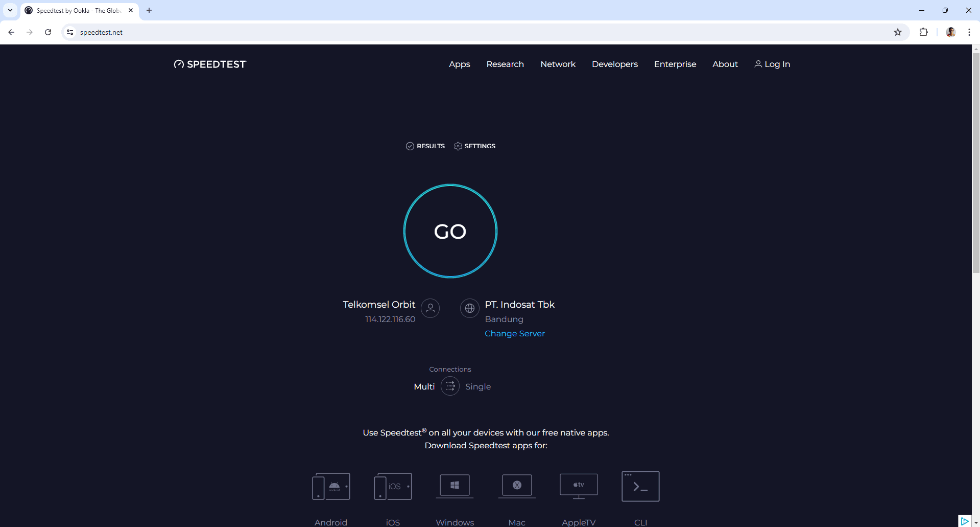Image resolution: width=980 pixels, height=527 pixels.
Task: Open the Windows app download icon
Action: [455, 486]
